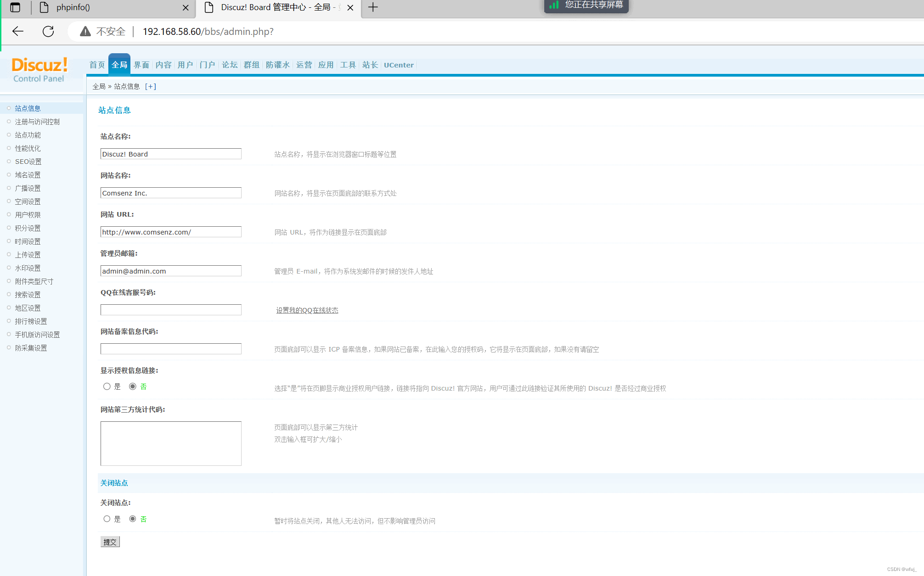The image size is (924, 576).
Task: Close the Discuz! Board tab
Action: click(x=350, y=8)
